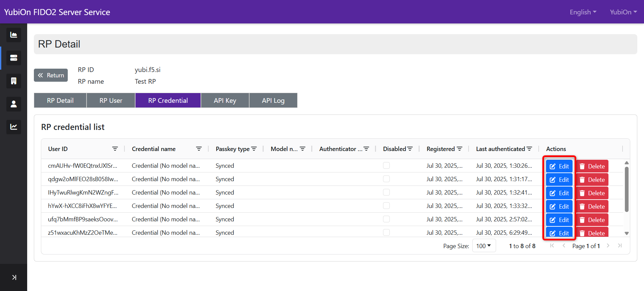The image size is (644, 291).
Task: Click the RP ID value 'yubi.f5.si'
Action: pyautogui.click(x=148, y=70)
